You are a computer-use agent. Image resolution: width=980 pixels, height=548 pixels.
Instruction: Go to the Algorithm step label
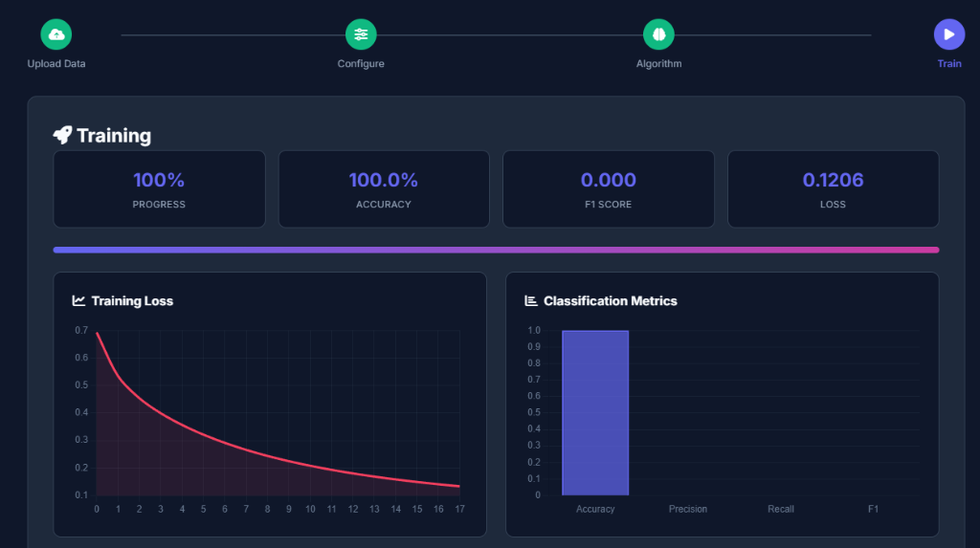point(658,64)
